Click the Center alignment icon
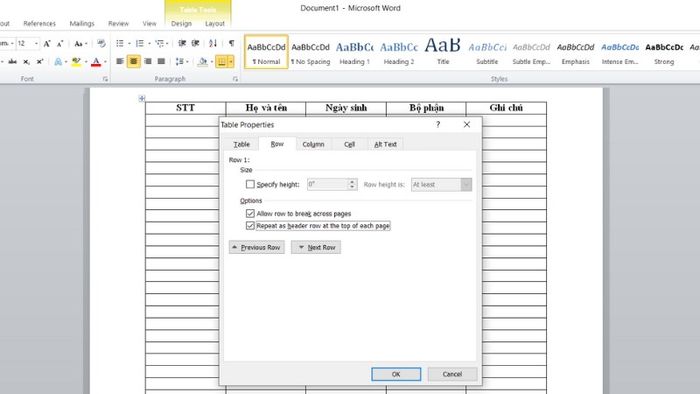 click(133, 61)
